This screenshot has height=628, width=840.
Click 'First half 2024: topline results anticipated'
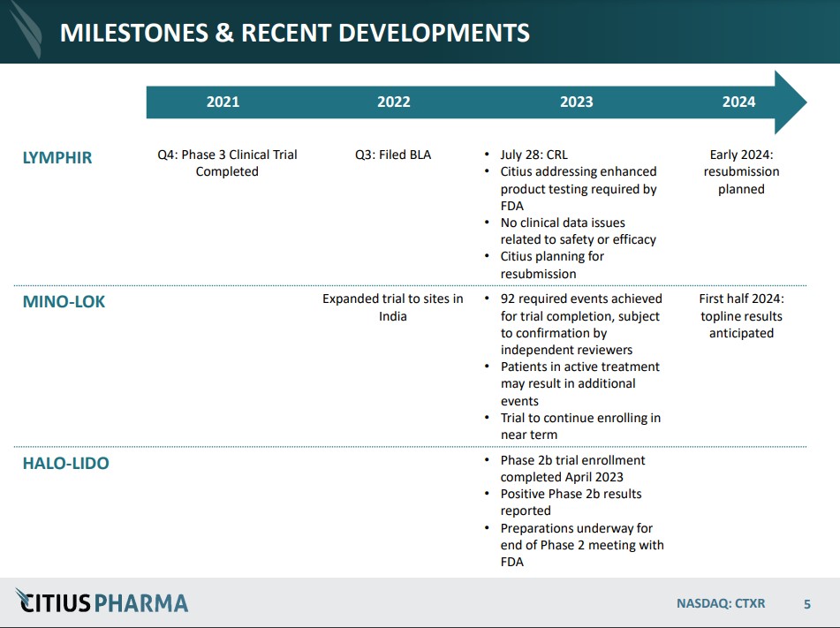tap(741, 315)
